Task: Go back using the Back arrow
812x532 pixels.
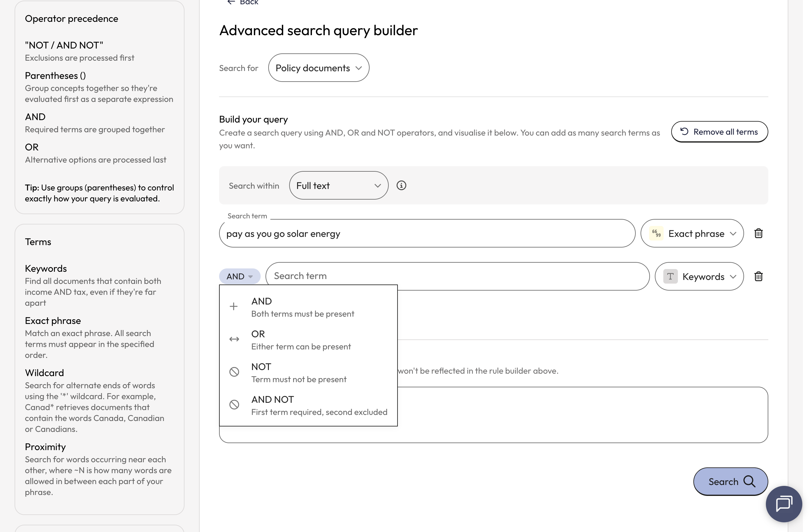Action: pos(231,2)
